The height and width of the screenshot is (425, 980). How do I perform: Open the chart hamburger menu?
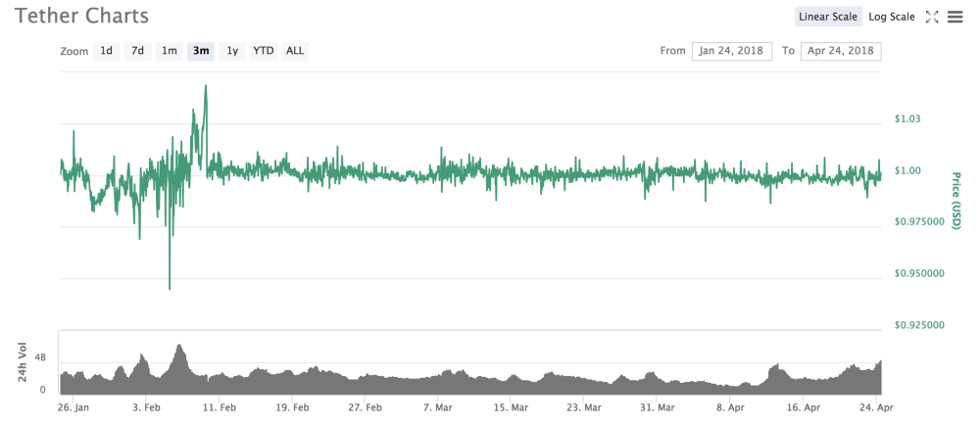click(955, 17)
